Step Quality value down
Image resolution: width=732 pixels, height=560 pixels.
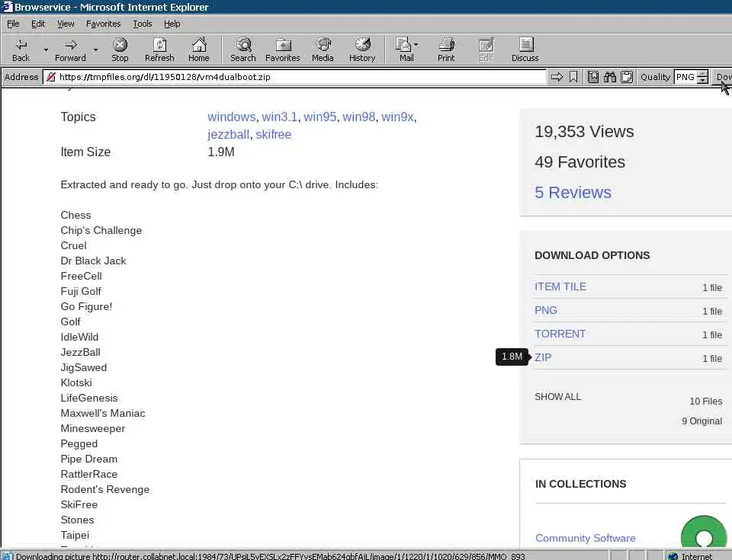703,80
